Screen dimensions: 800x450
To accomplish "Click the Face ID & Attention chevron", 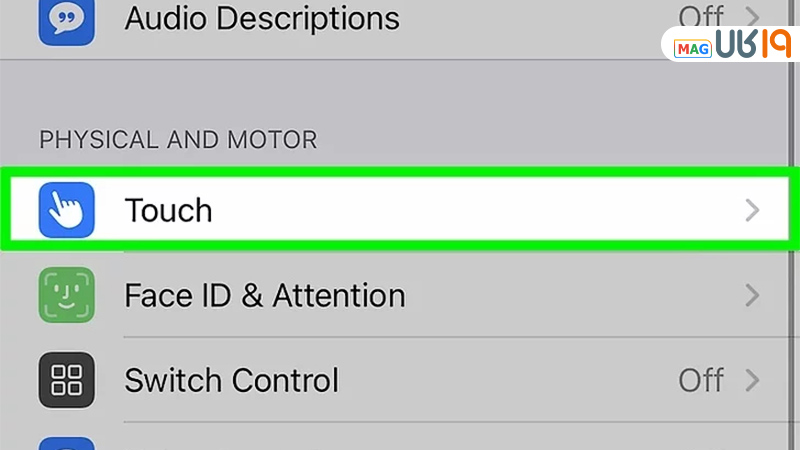I will [752, 295].
